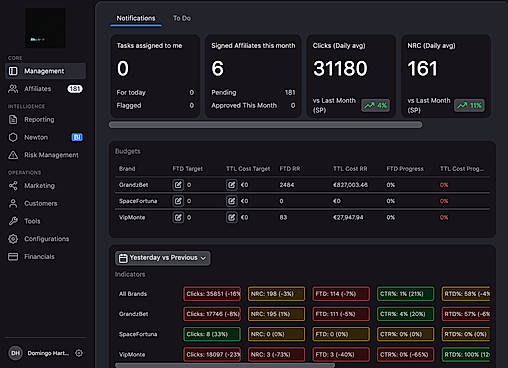Click the Signed Affiliates this month card
The image size is (508, 368).
(253, 76)
